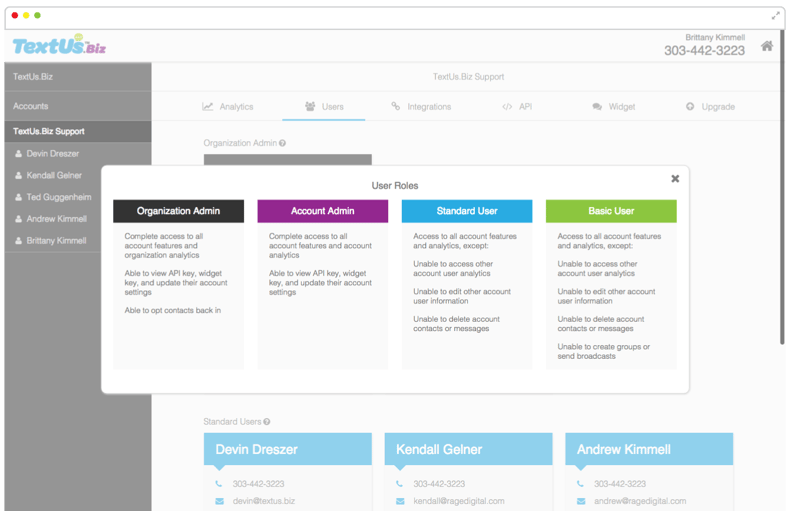Click Devin Dreszer's phone number 303-442-3223
The height and width of the screenshot is (511, 790).
click(x=258, y=484)
